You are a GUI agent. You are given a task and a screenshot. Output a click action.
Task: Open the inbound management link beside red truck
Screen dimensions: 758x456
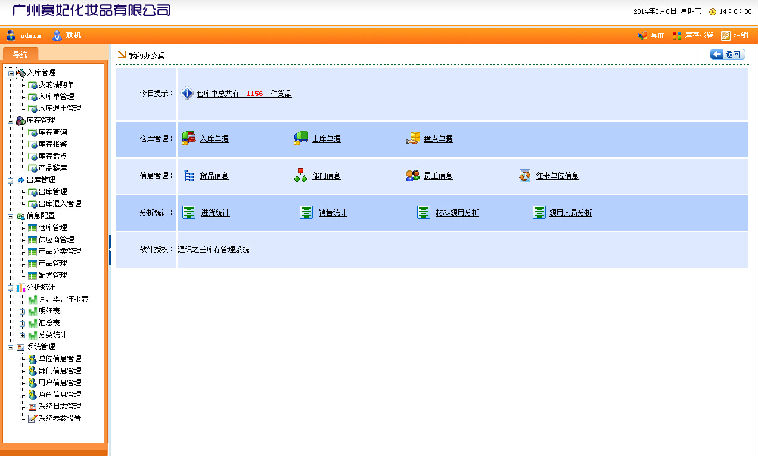[x=214, y=139]
